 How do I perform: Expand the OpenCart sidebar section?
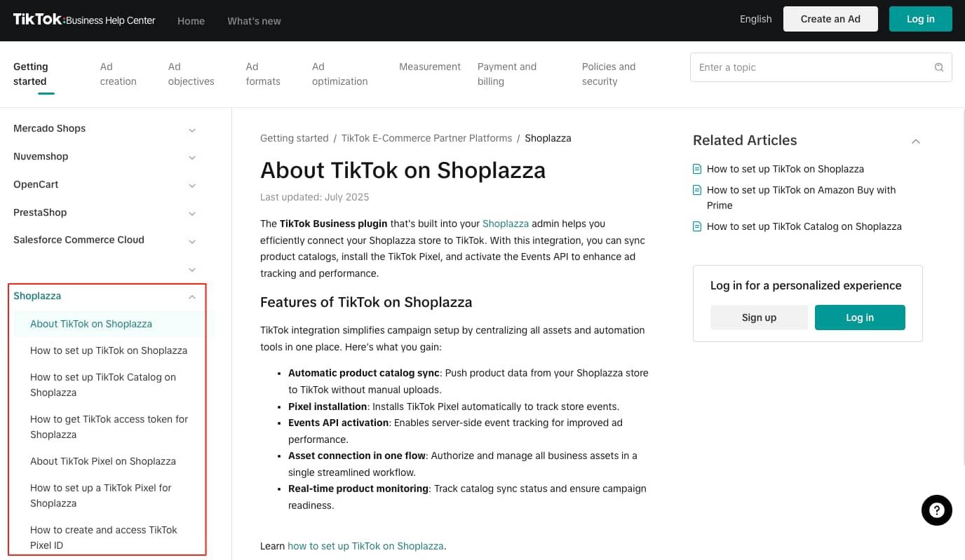(192, 186)
